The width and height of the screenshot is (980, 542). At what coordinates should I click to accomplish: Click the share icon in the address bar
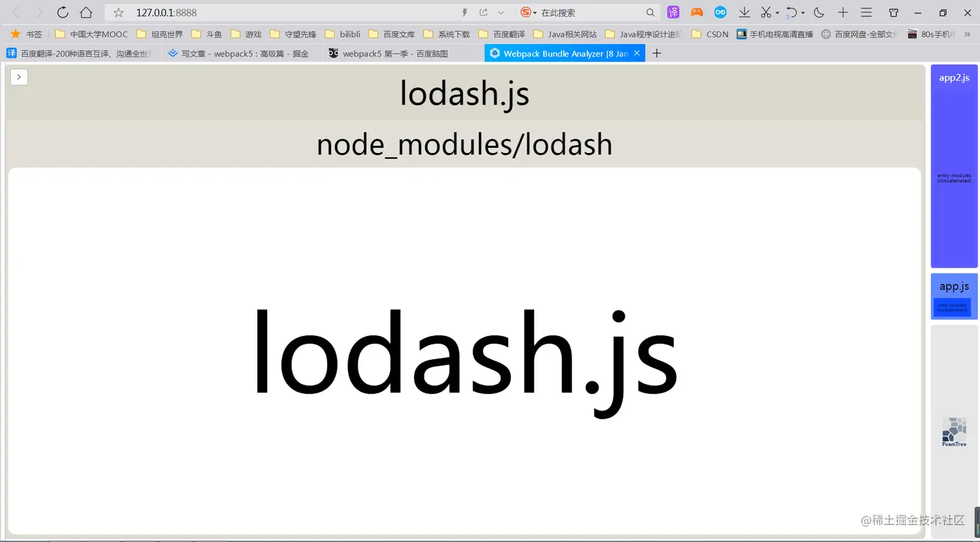[484, 12]
